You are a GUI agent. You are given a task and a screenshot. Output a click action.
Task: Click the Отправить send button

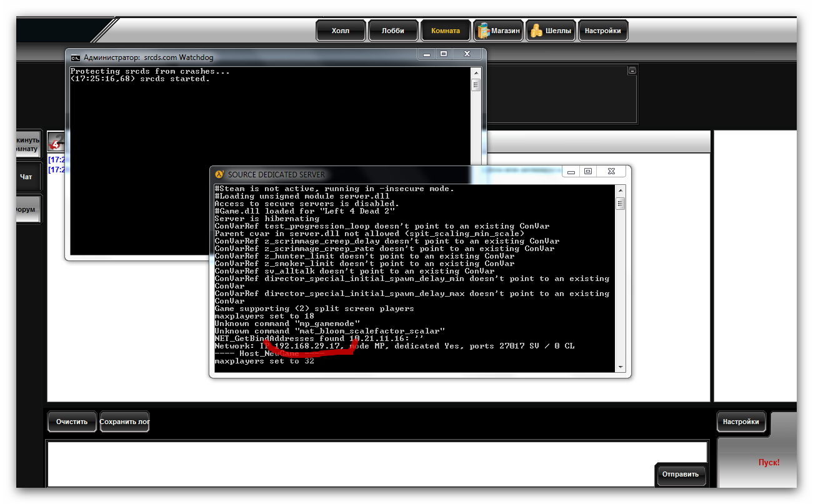[x=681, y=474]
